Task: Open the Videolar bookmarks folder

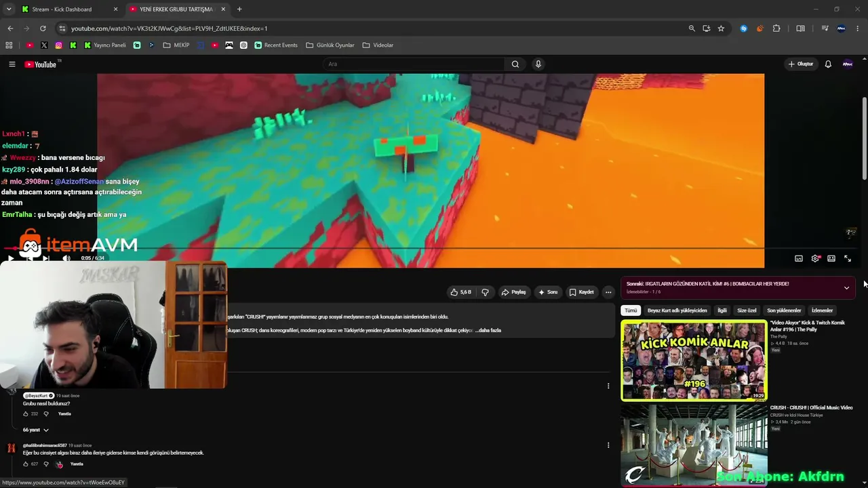Action: [378, 45]
